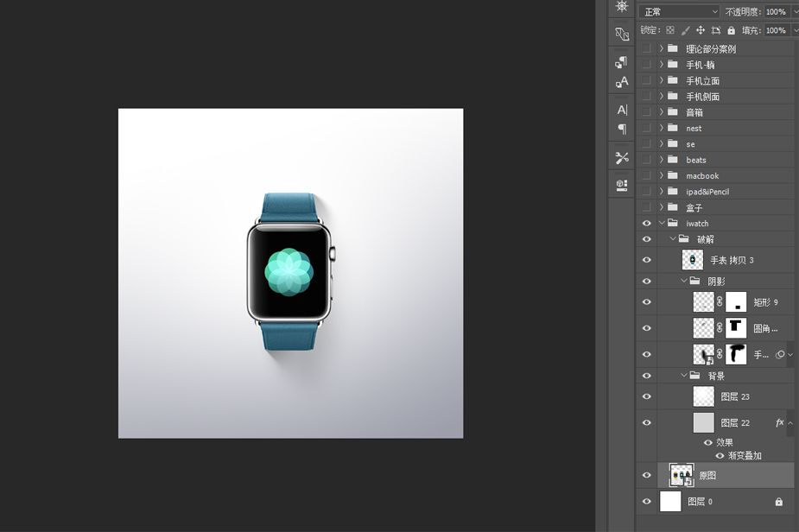Open the blend mode dropdown showing 正常
Image resolution: width=799 pixels, height=532 pixels.
pos(680,11)
